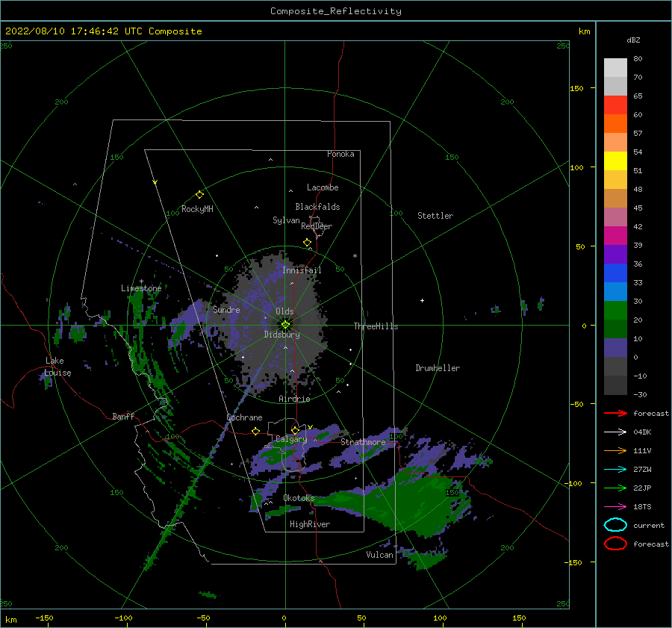
Task: Click the orange 111V arrow icon
Action: pyautogui.click(x=615, y=450)
